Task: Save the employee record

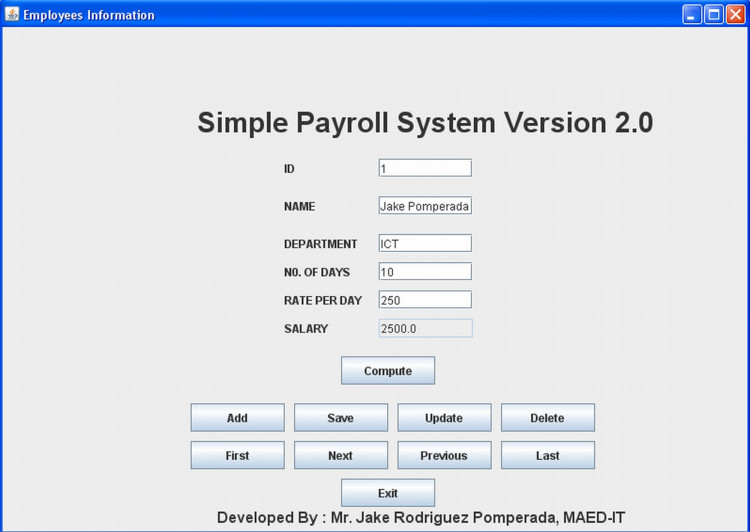Action: click(341, 417)
